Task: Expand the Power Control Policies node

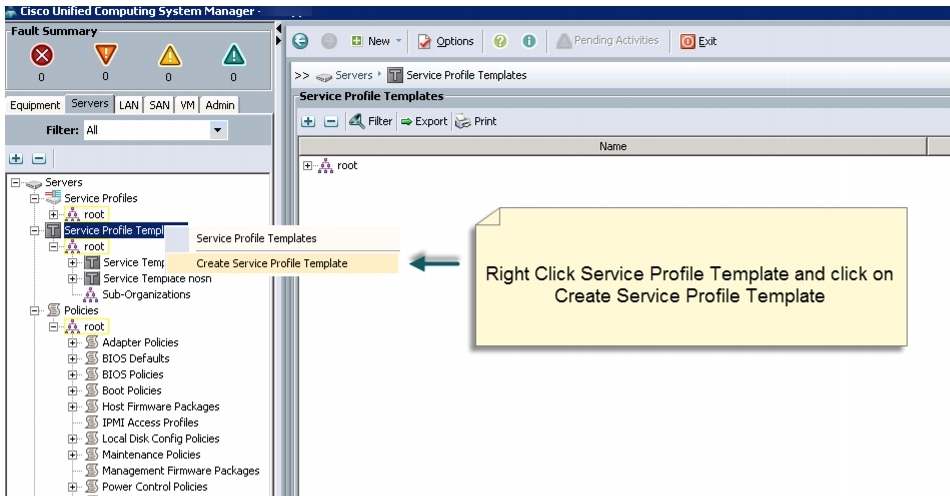Action: (x=73, y=487)
